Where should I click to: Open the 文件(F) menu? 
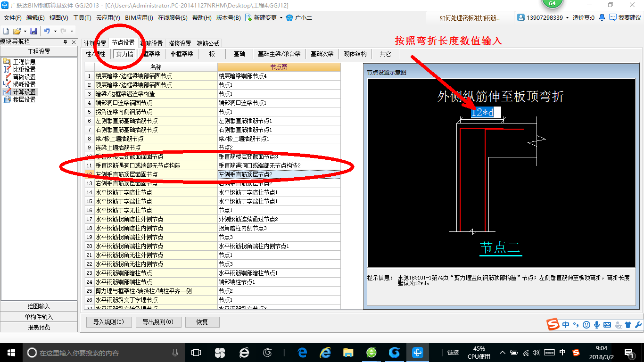coord(13,18)
